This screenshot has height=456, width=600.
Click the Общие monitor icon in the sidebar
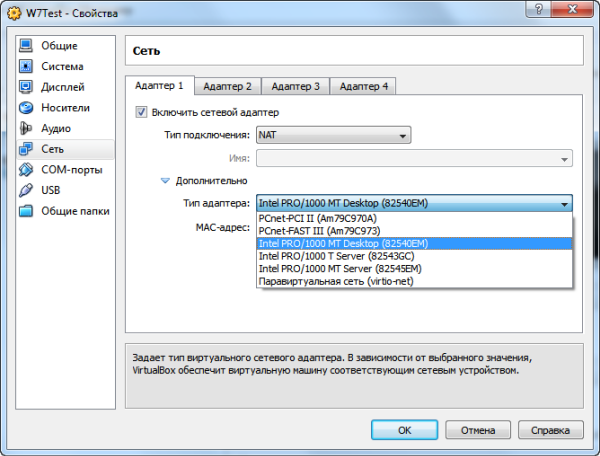[x=26, y=46]
